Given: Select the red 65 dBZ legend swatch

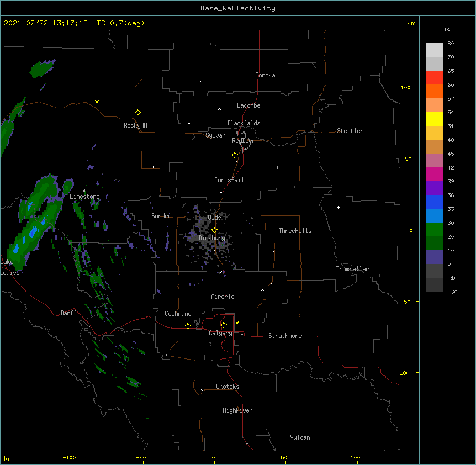Looking at the screenshot, I should (x=434, y=77).
